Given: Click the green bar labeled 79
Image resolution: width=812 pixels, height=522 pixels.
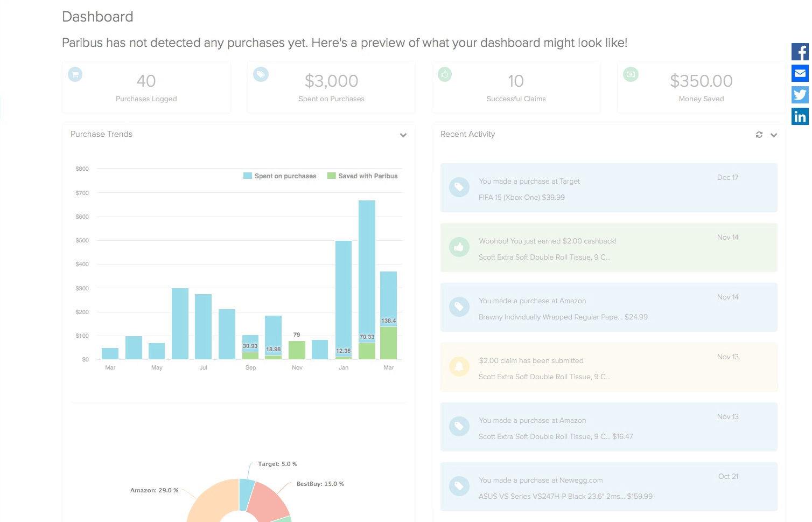Looking at the screenshot, I should pos(297,350).
